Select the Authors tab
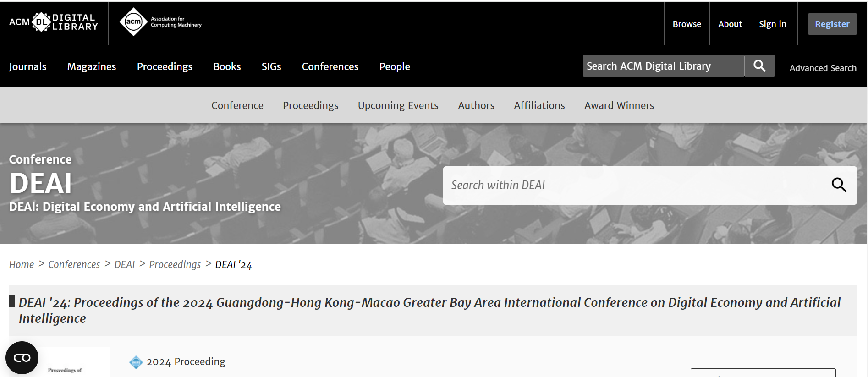868x377 pixels. click(x=476, y=105)
